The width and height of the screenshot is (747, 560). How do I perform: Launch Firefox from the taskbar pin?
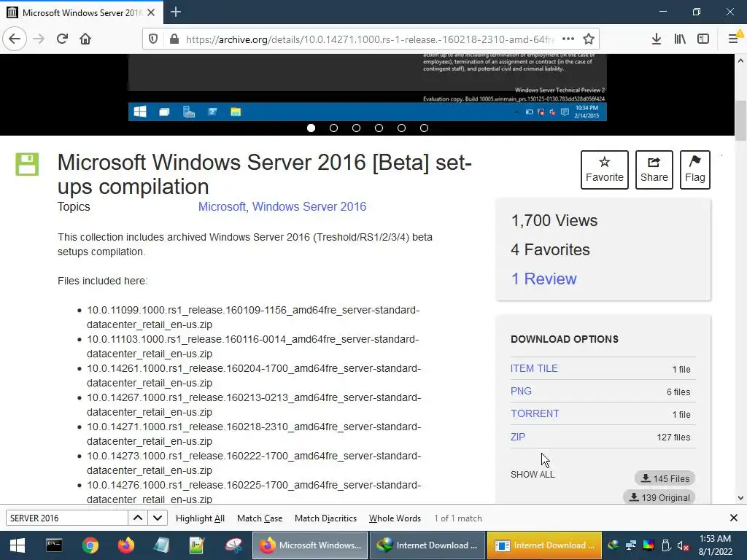coord(125,545)
